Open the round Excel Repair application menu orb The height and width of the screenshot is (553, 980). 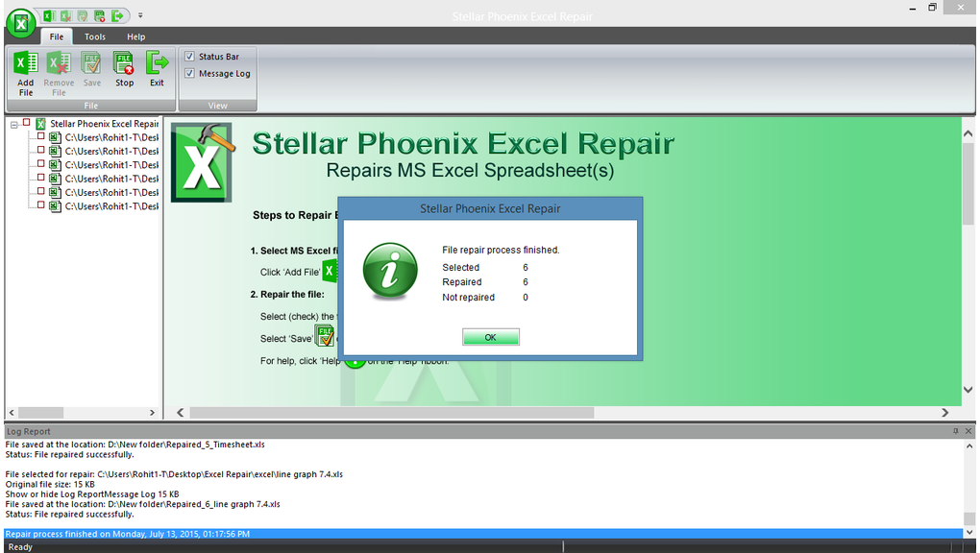20,24
